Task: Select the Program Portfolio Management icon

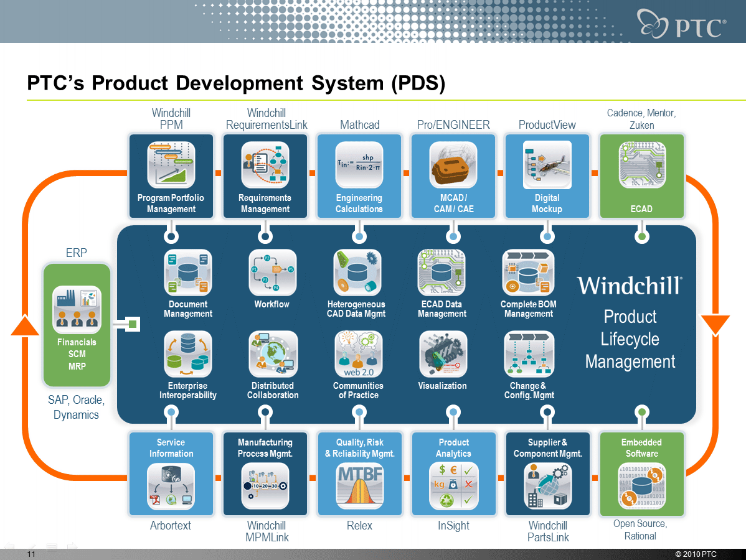Action: pyautogui.click(x=171, y=163)
